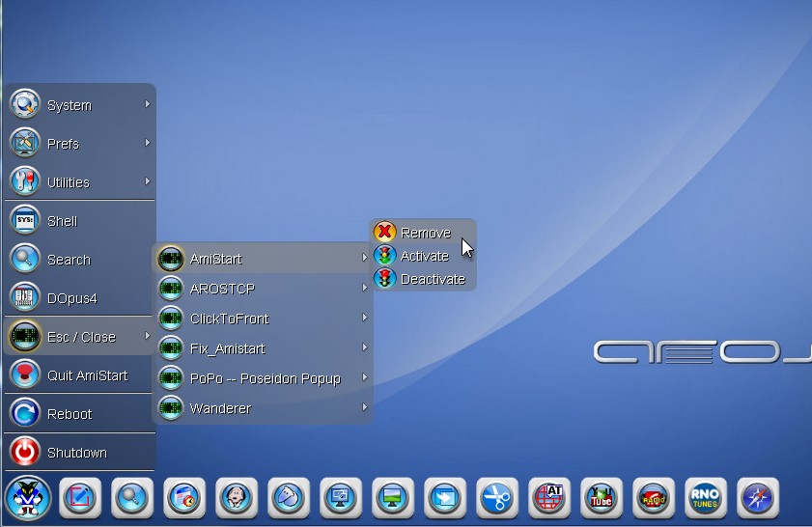Viewport: 812px width, 527px height.
Task: Click the red Quit AmiStart button icon
Action: tap(24, 374)
